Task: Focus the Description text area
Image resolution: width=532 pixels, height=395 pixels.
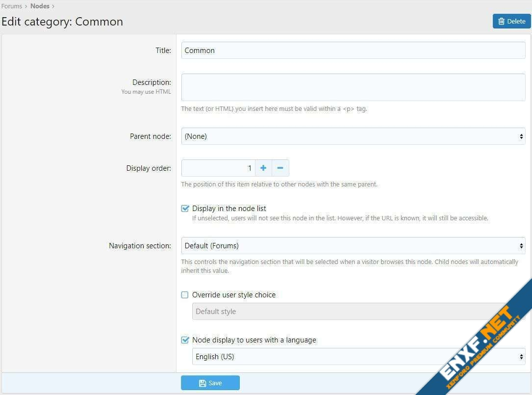Action: pos(353,87)
